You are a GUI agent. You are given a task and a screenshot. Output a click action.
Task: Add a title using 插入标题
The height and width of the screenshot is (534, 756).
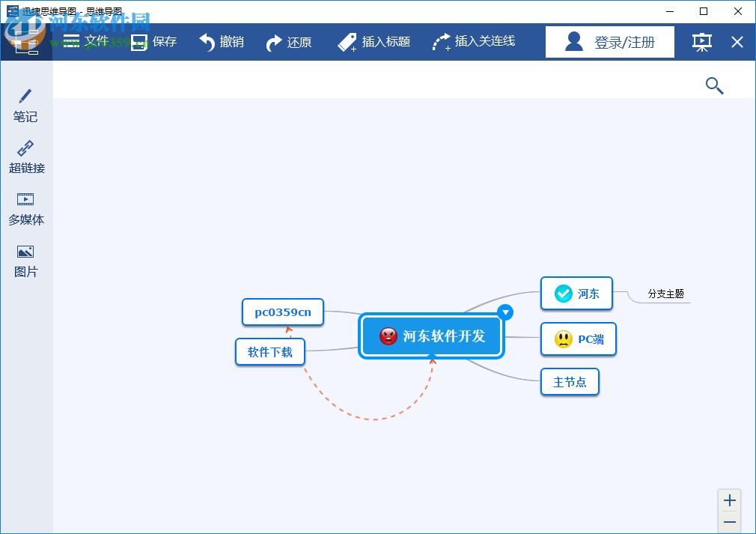374,41
